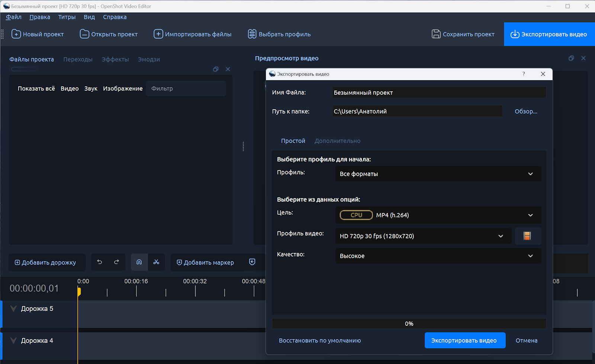Click the redo arrow in timeline toolbar

(x=116, y=262)
